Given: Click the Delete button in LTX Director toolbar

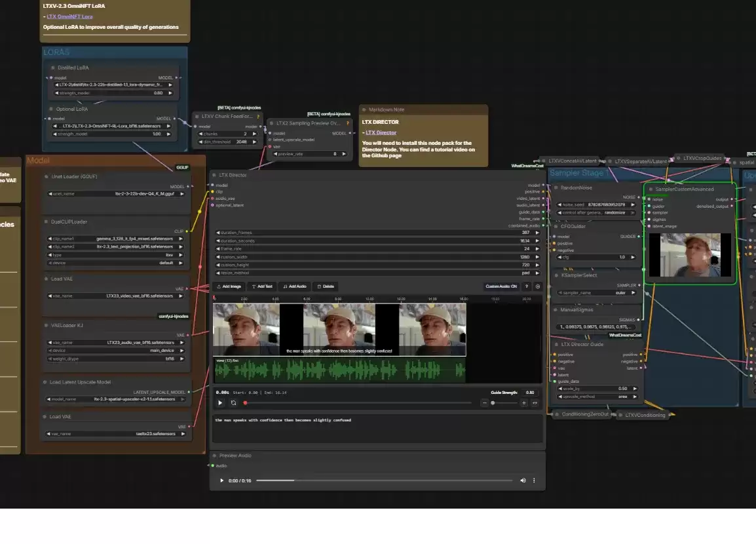Looking at the screenshot, I should (326, 286).
